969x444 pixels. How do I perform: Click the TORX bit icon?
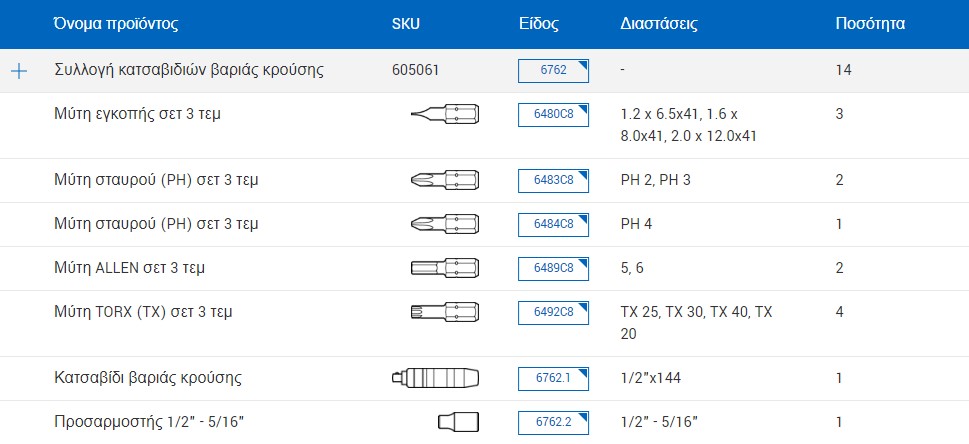tap(445, 312)
